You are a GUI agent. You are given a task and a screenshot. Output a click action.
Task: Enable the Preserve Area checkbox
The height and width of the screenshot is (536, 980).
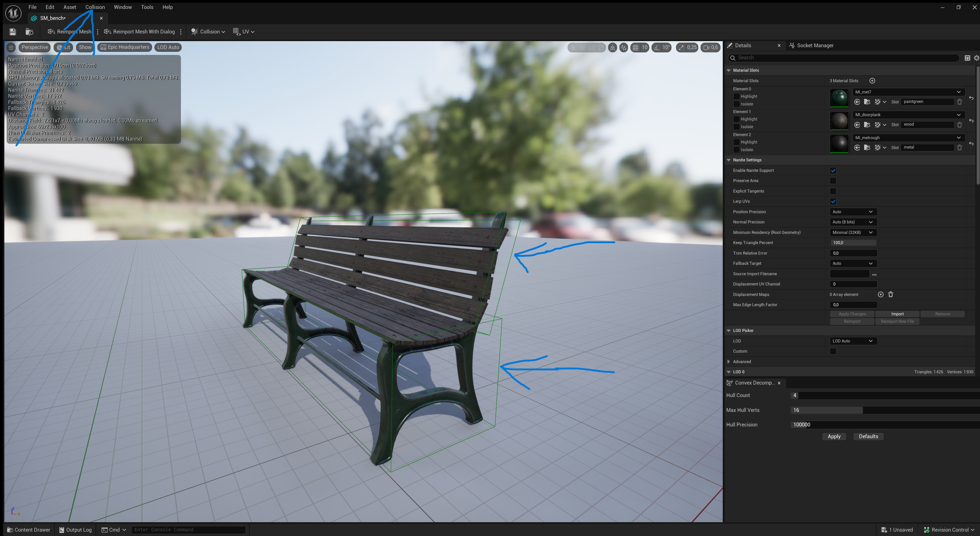pos(833,181)
